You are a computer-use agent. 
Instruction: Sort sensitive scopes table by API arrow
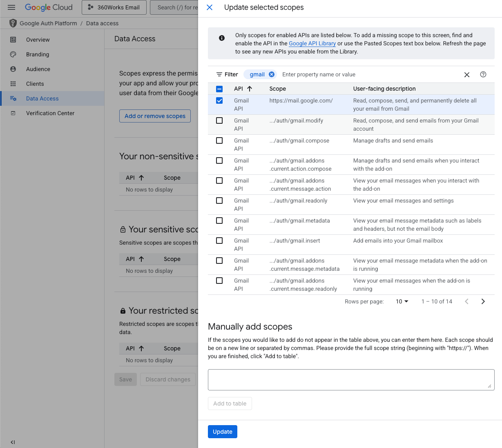coord(141,259)
